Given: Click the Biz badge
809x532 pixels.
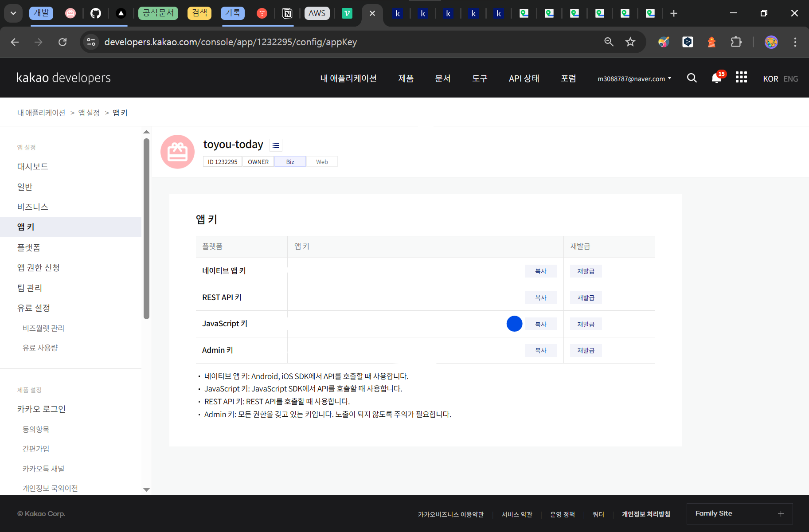Looking at the screenshot, I should click(x=290, y=162).
